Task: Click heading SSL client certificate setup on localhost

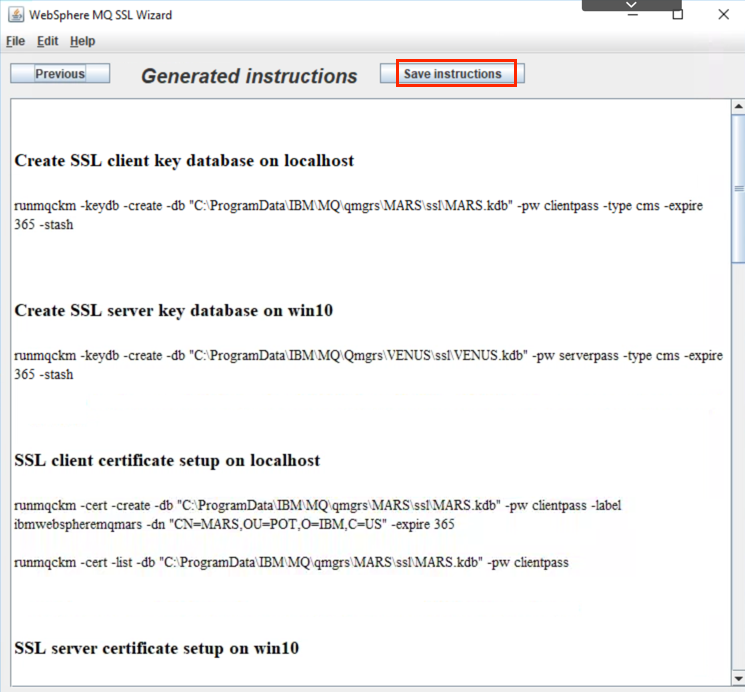Action: point(167,461)
